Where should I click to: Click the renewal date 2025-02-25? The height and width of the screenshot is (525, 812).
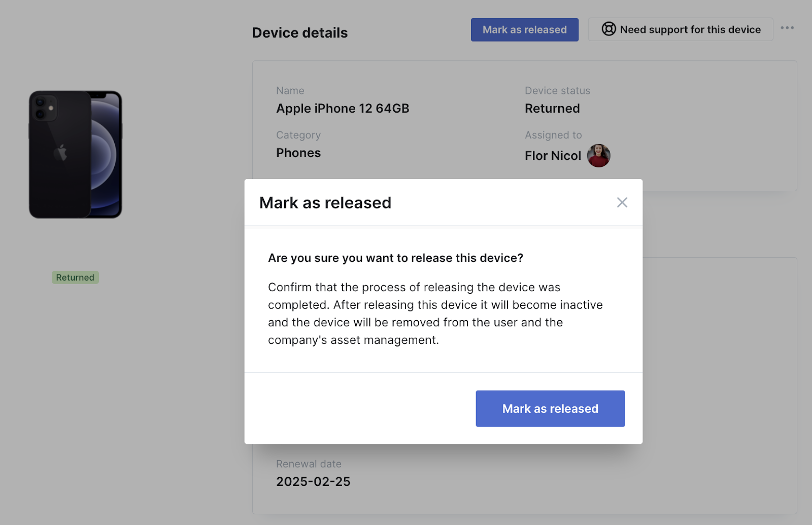pos(313,481)
